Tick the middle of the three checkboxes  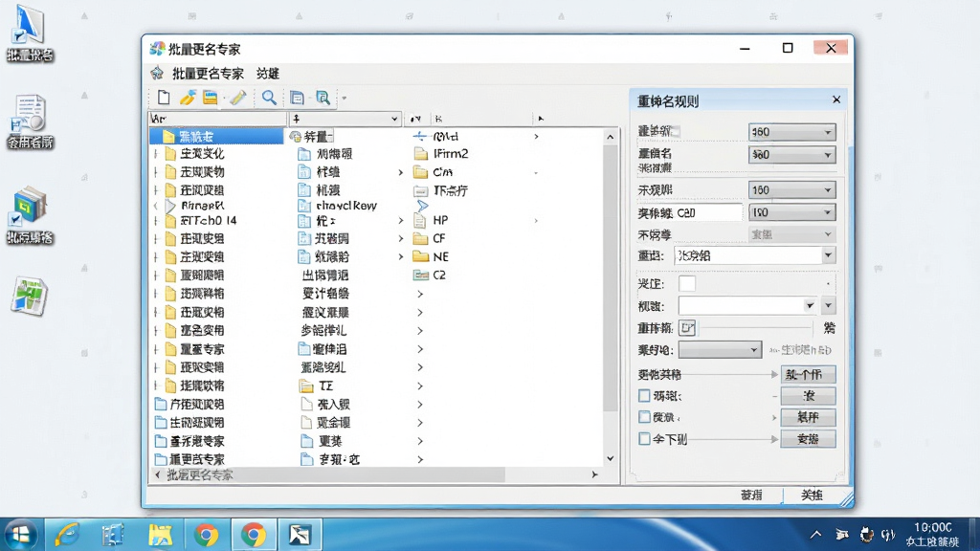click(x=644, y=417)
